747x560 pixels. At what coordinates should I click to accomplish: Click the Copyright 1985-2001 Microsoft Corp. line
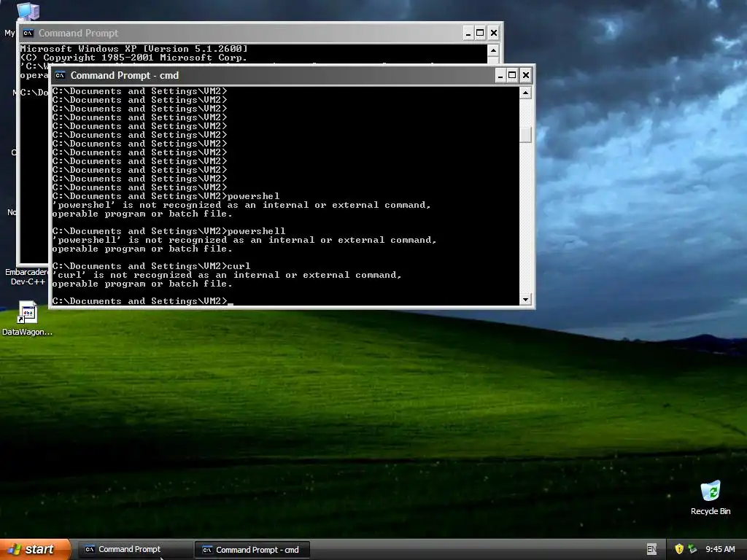tap(134, 57)
